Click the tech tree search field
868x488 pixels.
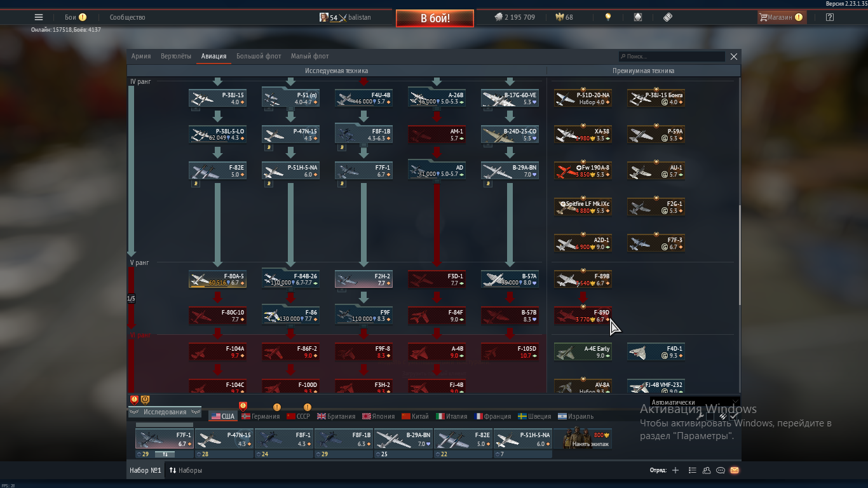pos(672,57)
